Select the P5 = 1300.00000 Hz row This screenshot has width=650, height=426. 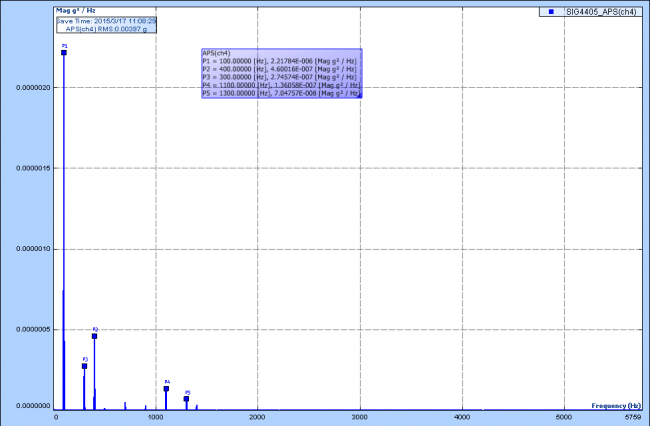click(x=280, y=94)
